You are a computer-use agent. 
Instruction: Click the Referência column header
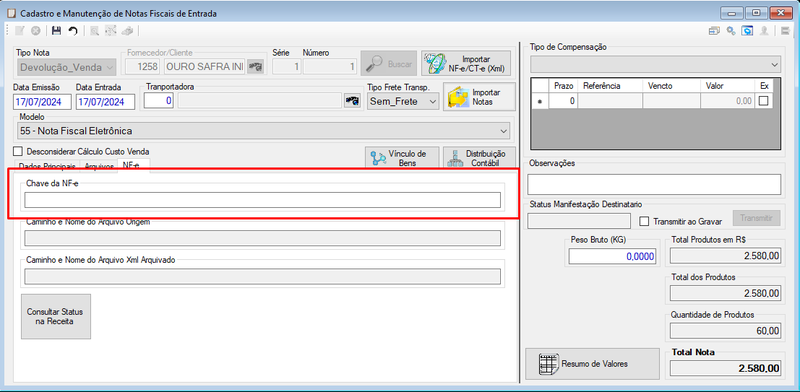[610, 86]
